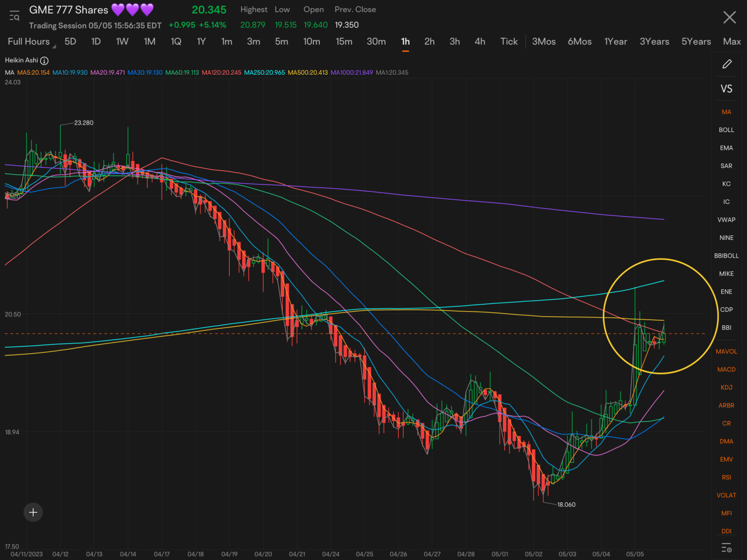Click the MA5:20.154 legend value
Screen dimensions: 747x560
coord(33,72)
